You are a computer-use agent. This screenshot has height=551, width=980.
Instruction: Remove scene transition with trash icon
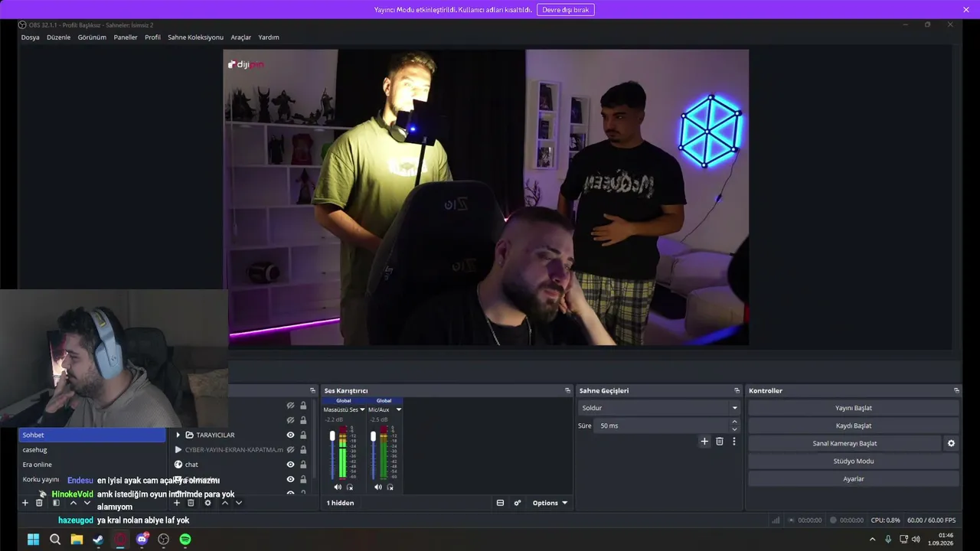[x=719, y=442]
